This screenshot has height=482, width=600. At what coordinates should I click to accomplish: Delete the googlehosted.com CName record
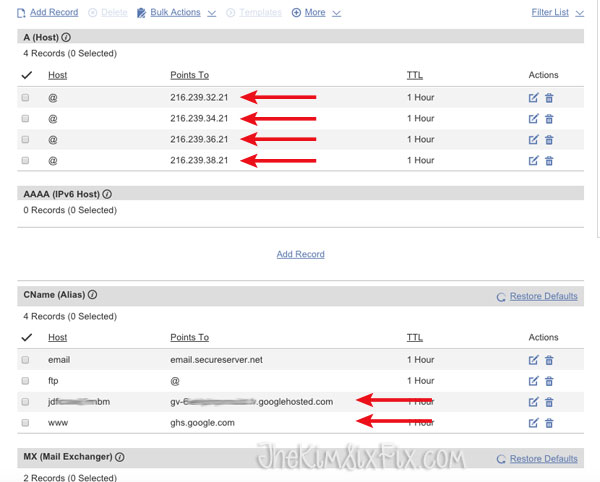coord(549,402)
